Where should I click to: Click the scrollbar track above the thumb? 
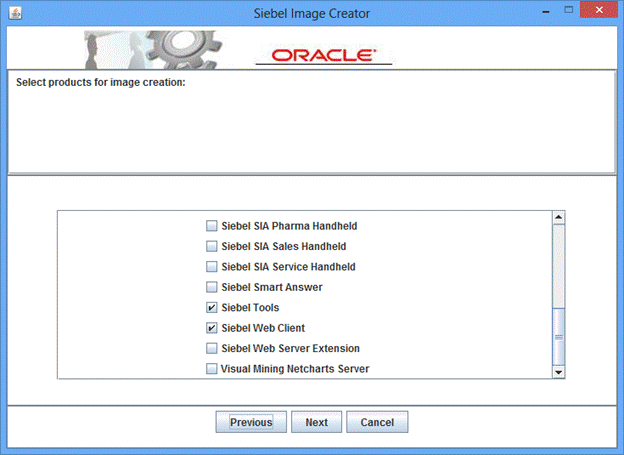pyautogui.click(x=559, y=266)
